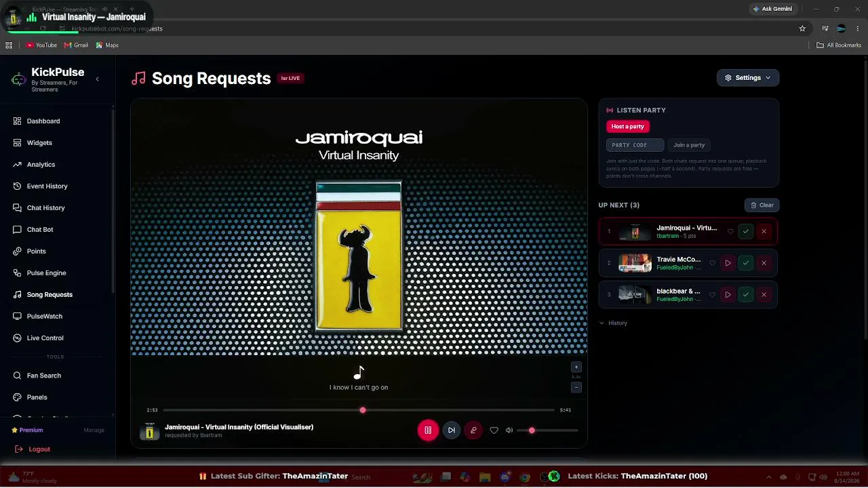Image resolution: width=868 pixels, height=488 pixels.
Task: Play the Travie McCoy request now
Action: coord(728,263)
